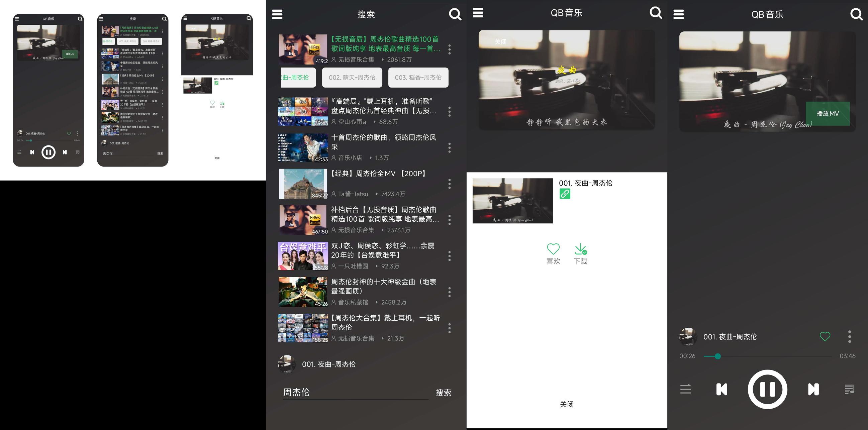The width and height of the screenshot is (868, 430).
Task: Tap the 下载 download icon
Action: pos(580,249)
